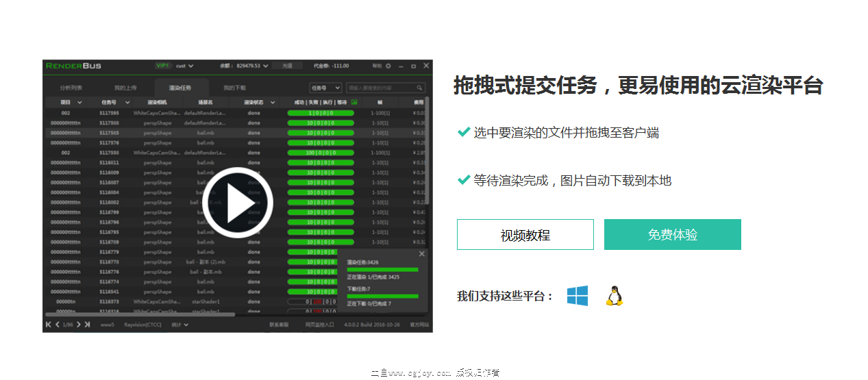The height and width of the screenshot is (380, 868).
Task: Go to last page of task list
Action: tap(87, 324)
